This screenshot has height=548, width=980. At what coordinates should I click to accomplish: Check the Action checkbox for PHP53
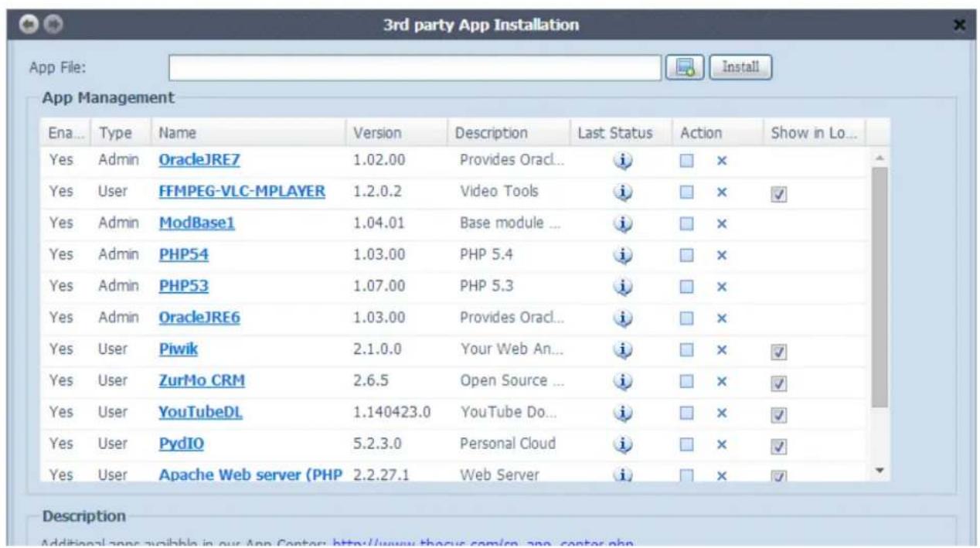point(686,286)
